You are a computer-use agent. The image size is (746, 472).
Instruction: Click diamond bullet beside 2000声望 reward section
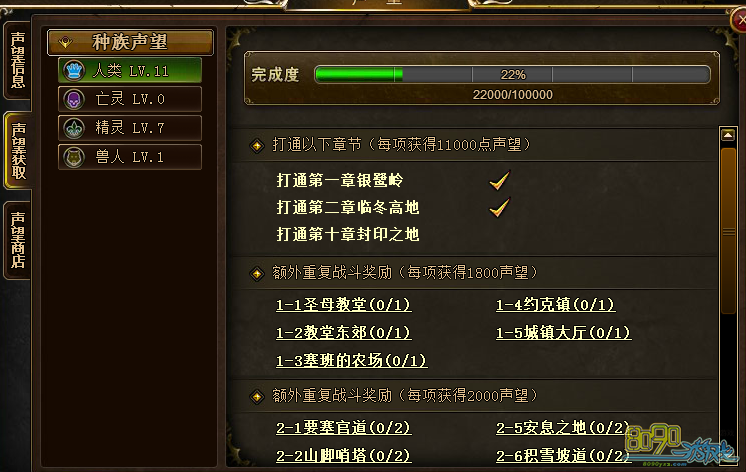pos(257,396)
